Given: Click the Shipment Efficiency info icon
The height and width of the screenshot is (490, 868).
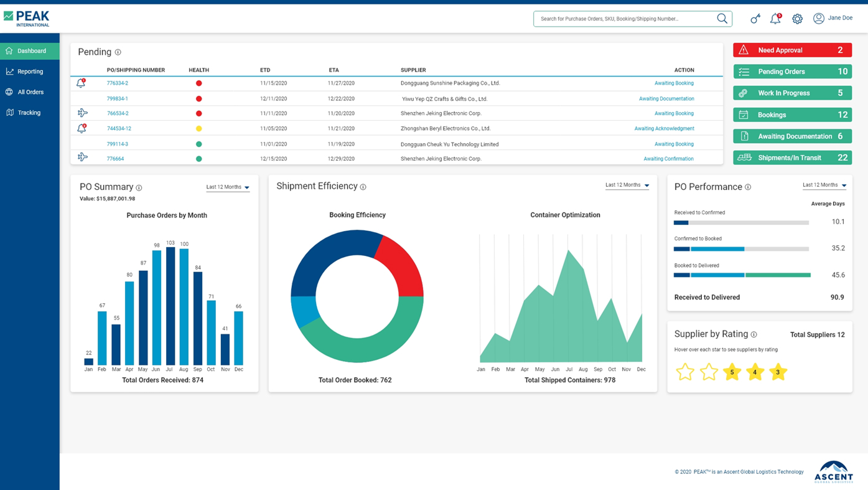Looking at the screenshot, I should click(363, 187).
